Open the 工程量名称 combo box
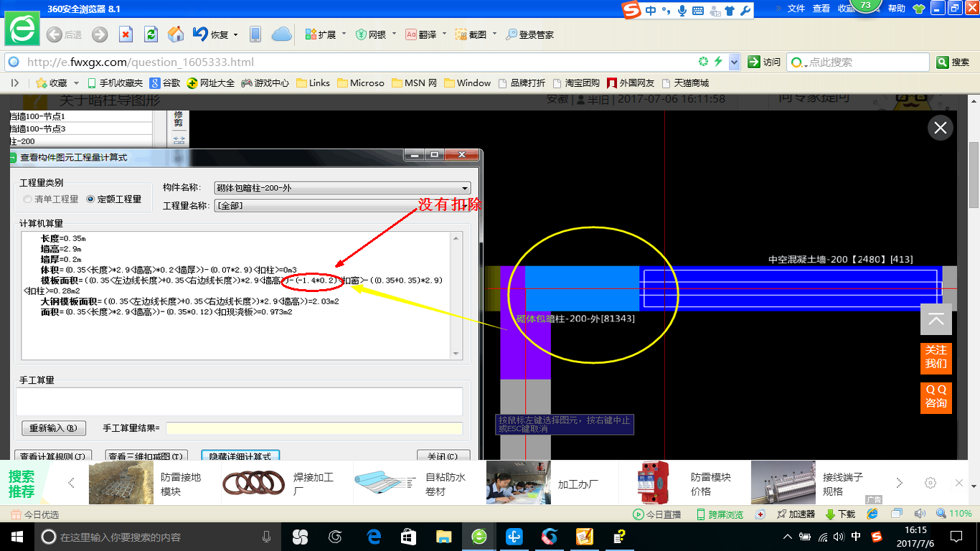The width and height of the screenshot is (980, 551). (x=343, y=206)
